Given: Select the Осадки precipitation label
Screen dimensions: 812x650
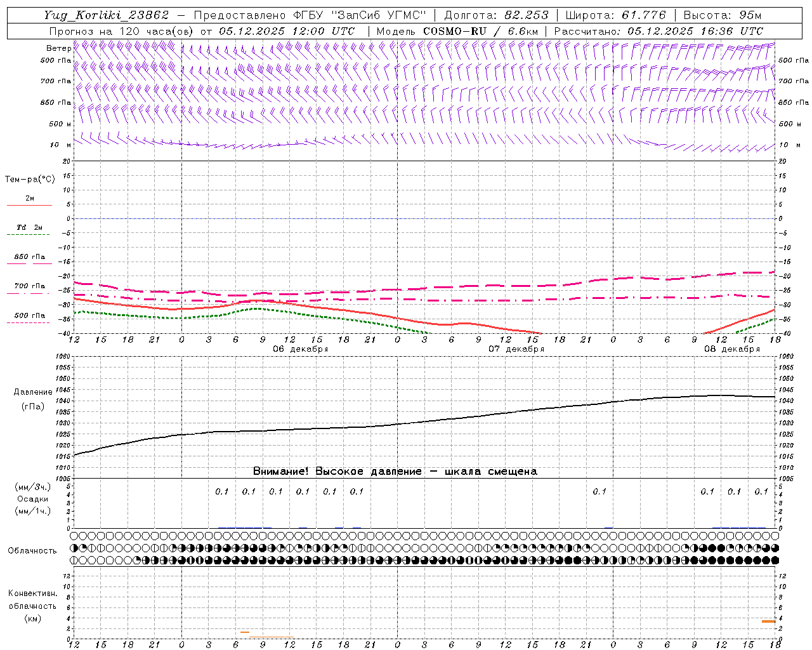Looking at the screenshot, I should [x=33, y=499].
